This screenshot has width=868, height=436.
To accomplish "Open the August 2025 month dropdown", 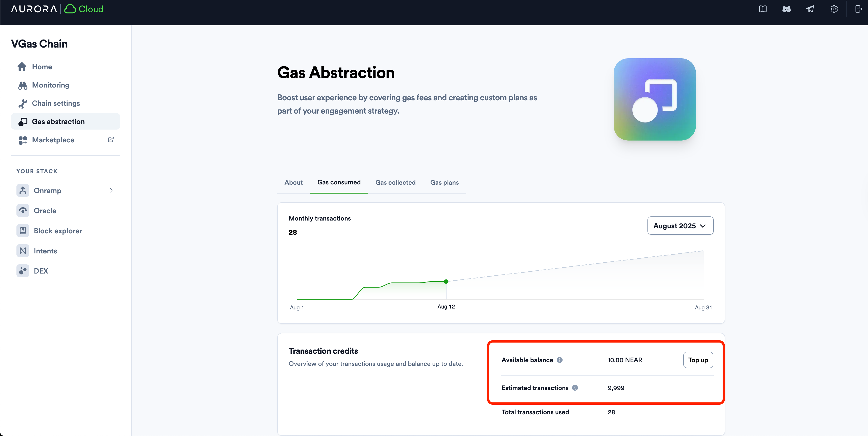I will pos(680,226).
